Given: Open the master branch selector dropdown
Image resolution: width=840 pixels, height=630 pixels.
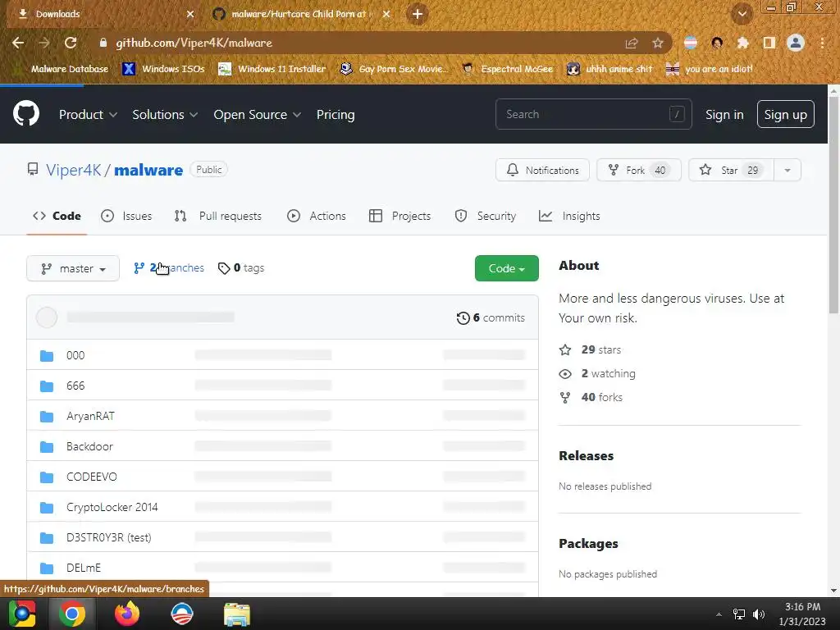Looking at the screenshot, I should [x=73, y=268].
